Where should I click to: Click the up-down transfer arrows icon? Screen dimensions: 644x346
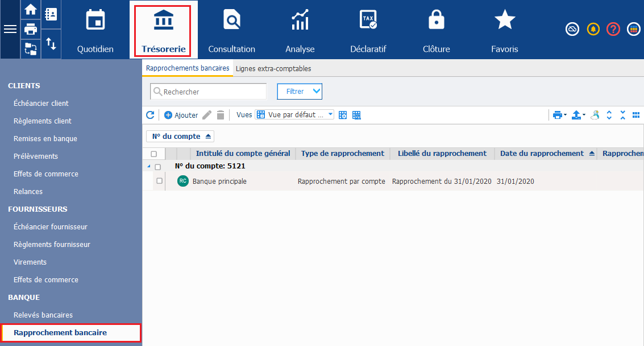tap(51, 44)
